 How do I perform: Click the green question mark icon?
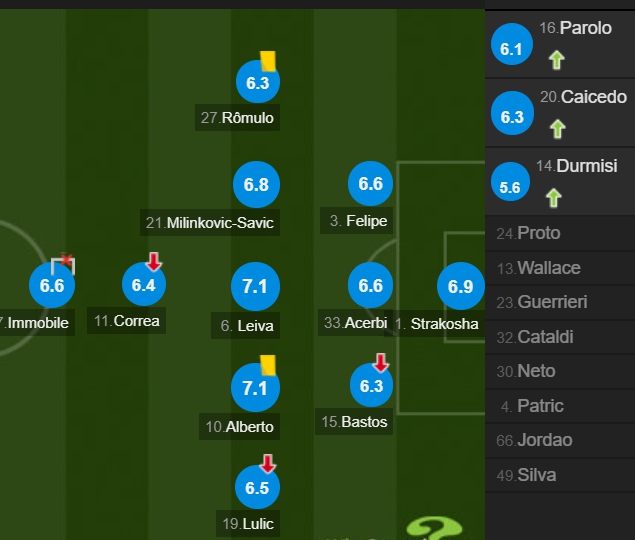point(434,528)
